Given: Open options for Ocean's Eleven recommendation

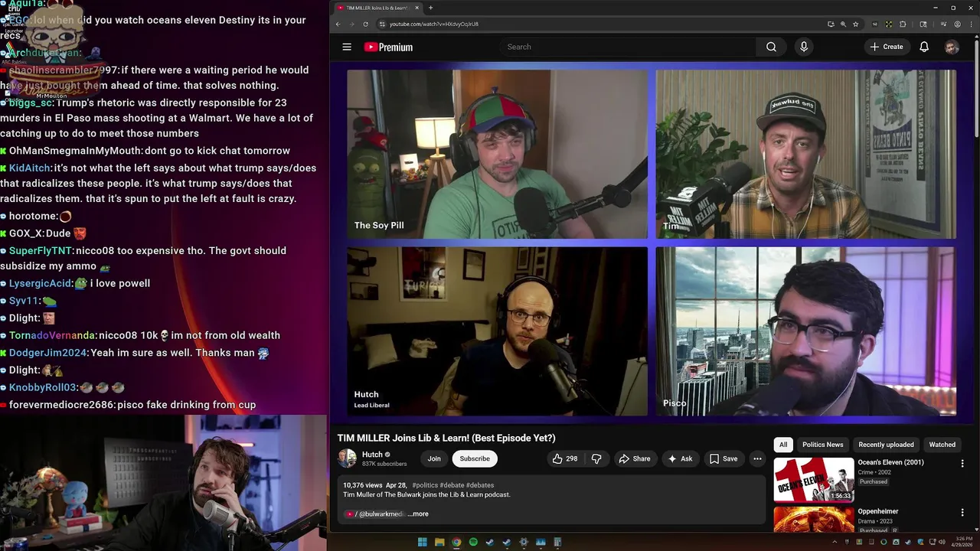Looking at the screenshot, I should [962, 463].
